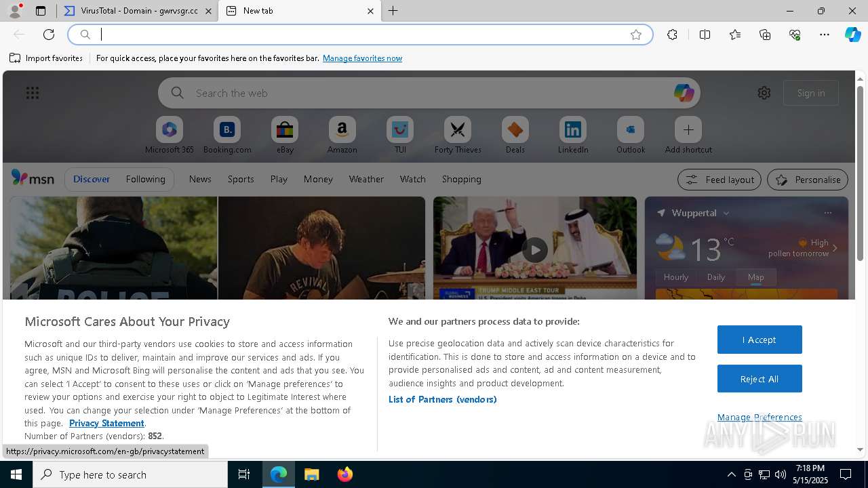The height and width of the screenshot is (488, 868).
Task: Go to the MSN logo home
Action: pos(33,178)
